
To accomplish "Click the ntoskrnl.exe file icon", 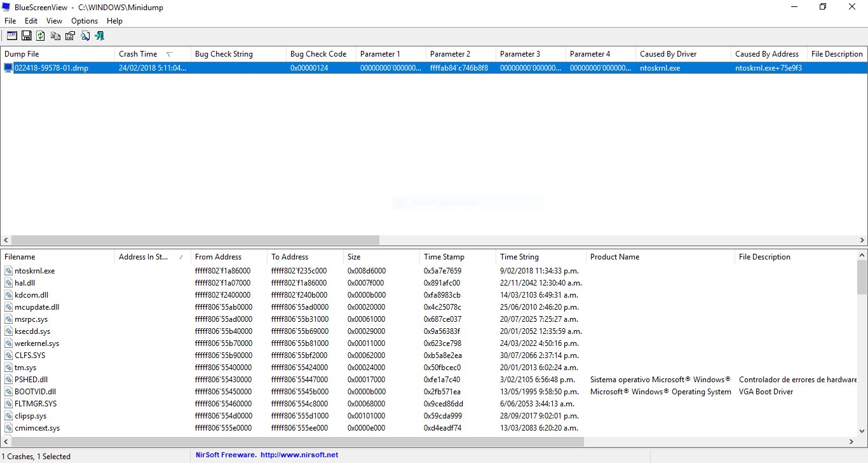I will click(8, 271).
